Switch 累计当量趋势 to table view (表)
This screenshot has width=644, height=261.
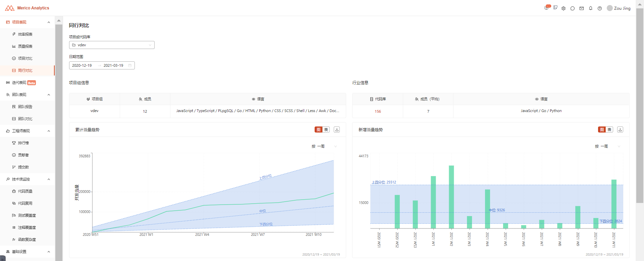point(326,129)
